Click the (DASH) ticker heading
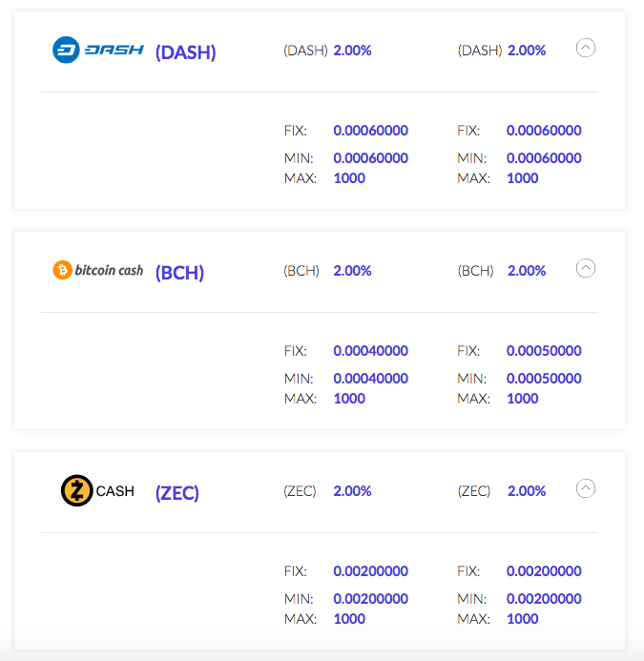Screen dimensions: 644x661 pos(186,52)
